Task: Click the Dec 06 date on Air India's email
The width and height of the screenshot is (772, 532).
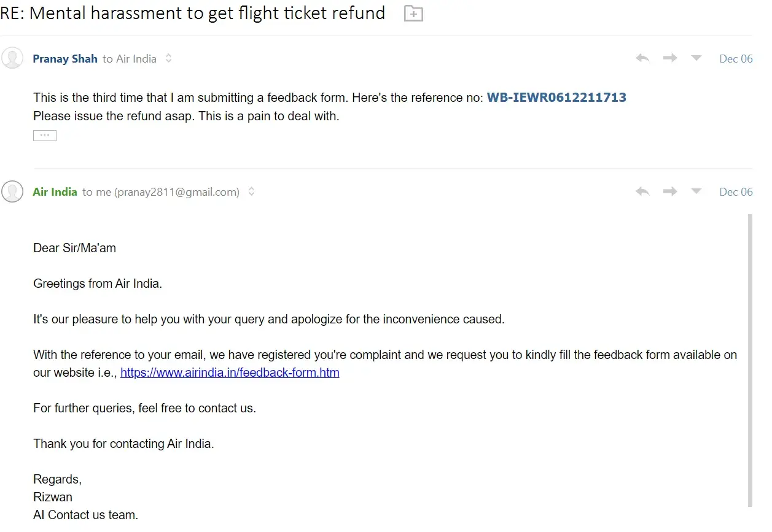Action: [736, 192]
